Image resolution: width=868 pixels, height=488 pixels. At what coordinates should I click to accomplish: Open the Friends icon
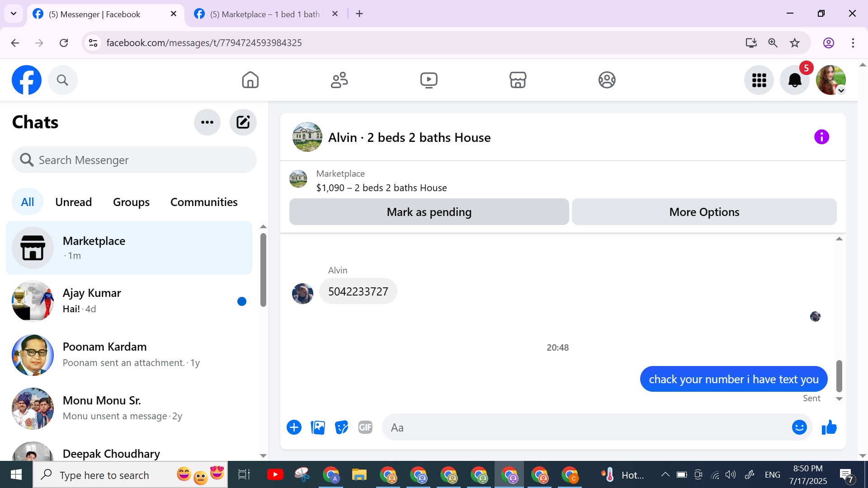click(x=339, y=80)
